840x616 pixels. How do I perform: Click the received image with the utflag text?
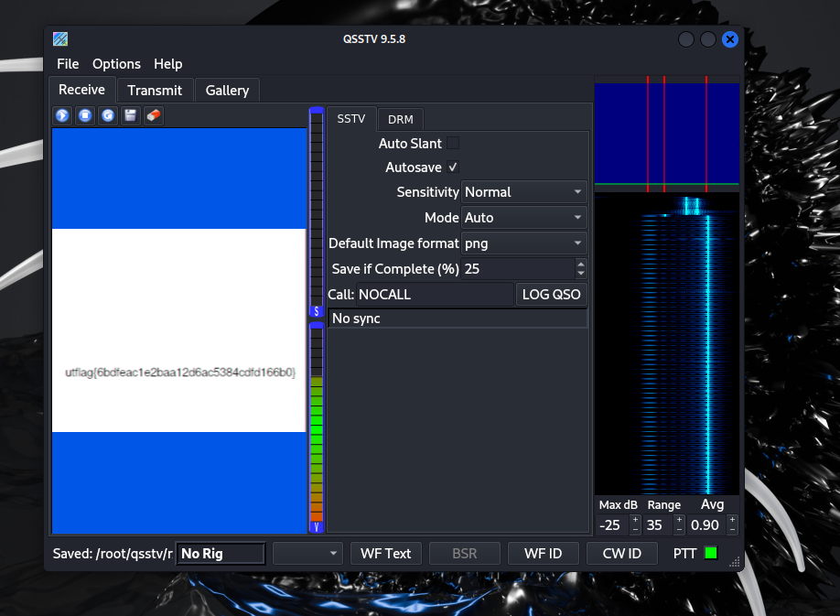pos(179,330)
